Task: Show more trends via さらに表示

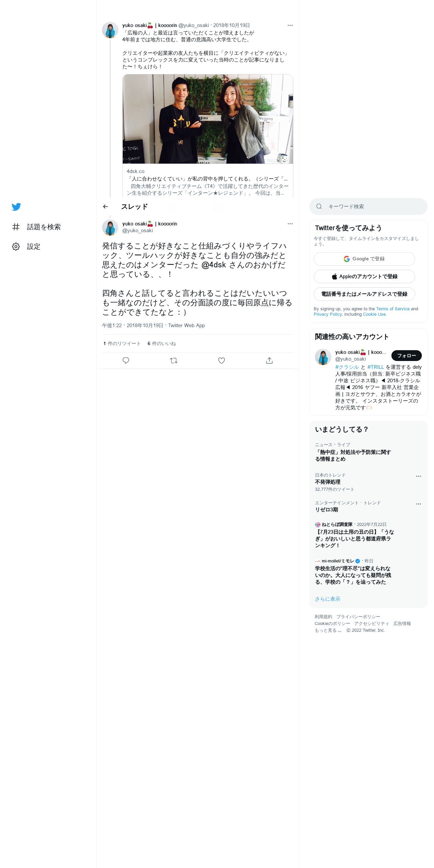Action: [328, 599]
